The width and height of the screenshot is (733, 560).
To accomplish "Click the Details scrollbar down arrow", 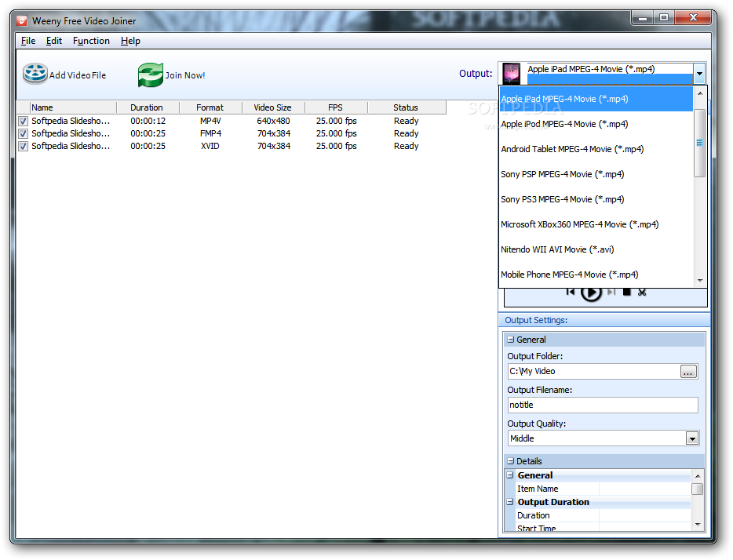I will 698,525.
